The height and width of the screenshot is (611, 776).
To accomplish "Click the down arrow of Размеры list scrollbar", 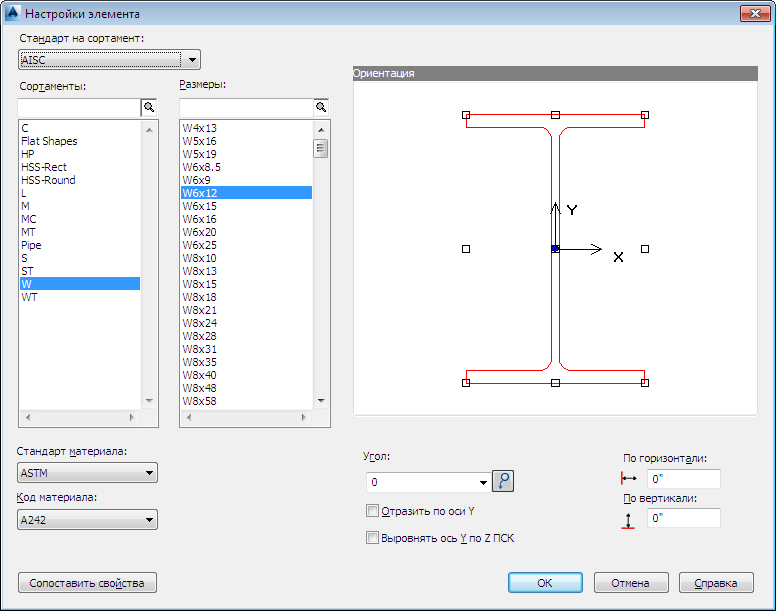I will pyautogui.click(x=321, y=401).
